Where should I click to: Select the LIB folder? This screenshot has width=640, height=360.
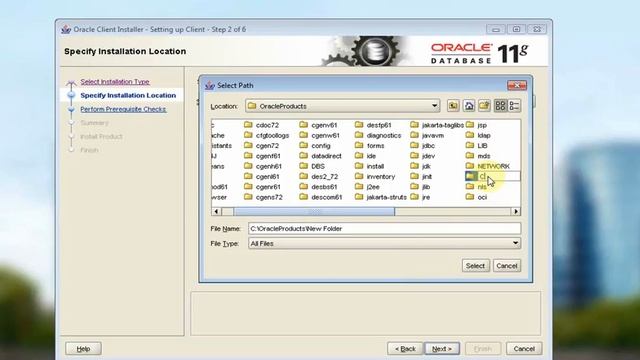coord(477,146)
